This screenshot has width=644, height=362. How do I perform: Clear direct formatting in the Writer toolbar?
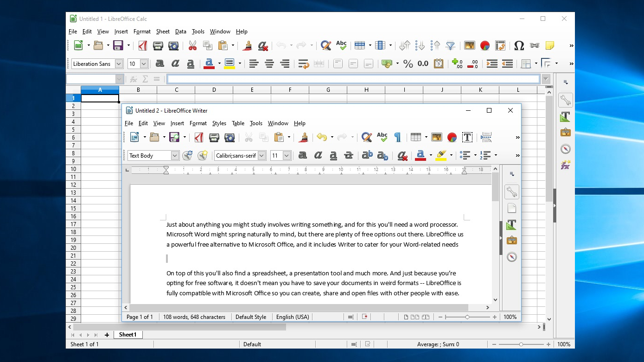(x=402, y=156)
